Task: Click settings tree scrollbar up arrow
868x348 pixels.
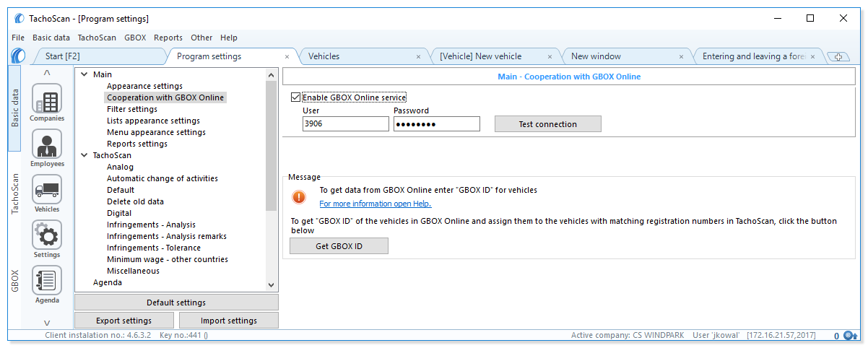Action: point(272,74)
